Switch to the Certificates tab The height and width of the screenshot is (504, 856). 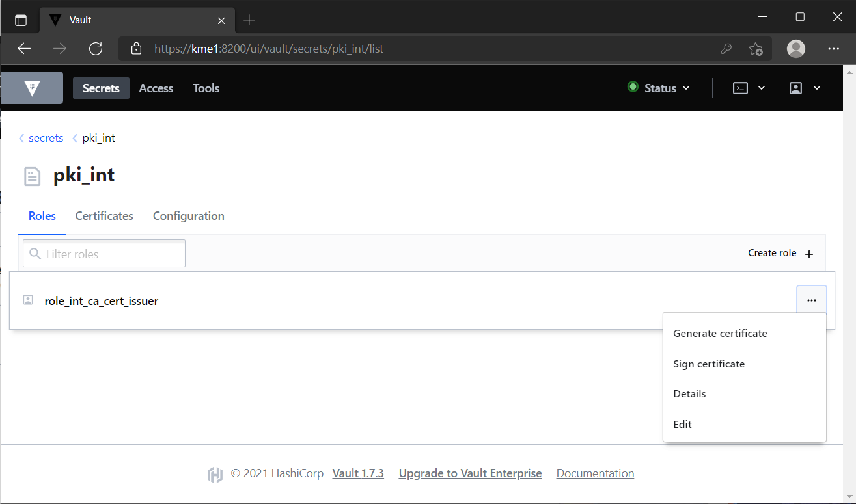(104, 216)
